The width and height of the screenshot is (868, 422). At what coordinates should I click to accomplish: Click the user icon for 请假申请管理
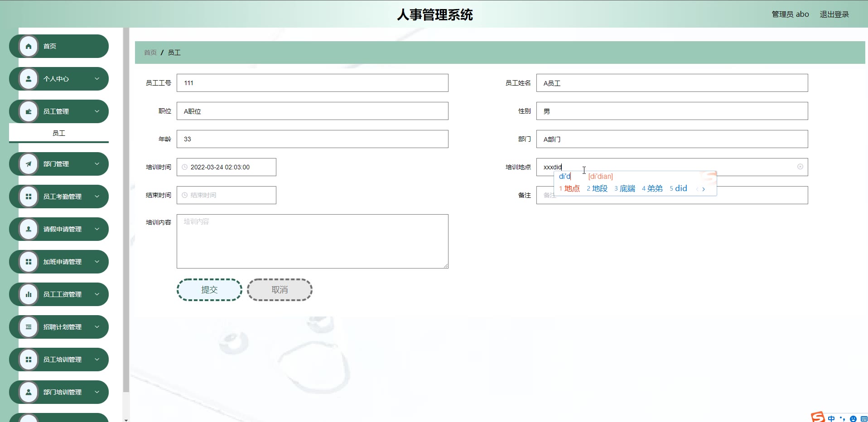29,229
